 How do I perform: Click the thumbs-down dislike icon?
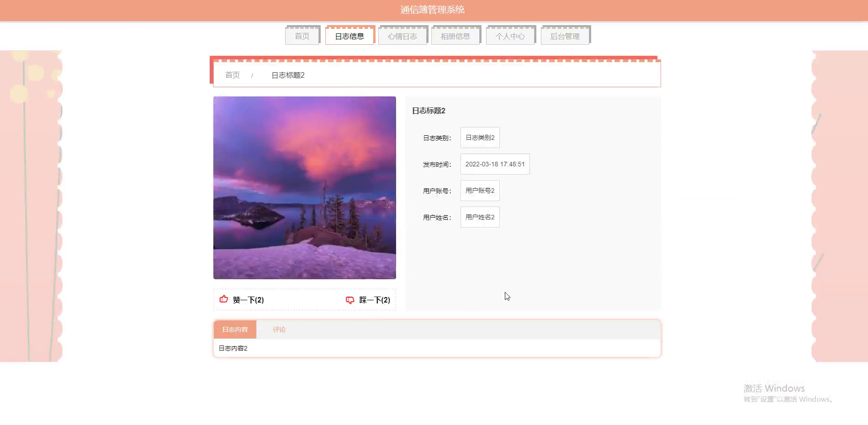[x=350, y=300]
